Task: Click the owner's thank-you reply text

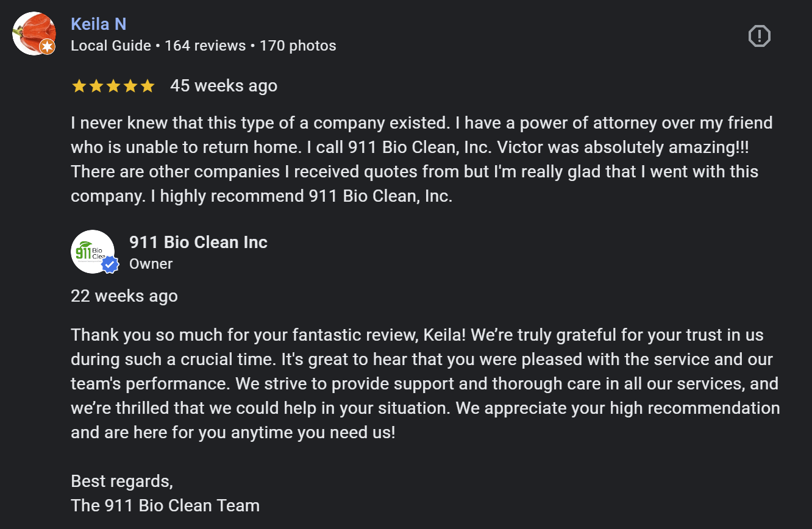Action: [421, 383]
